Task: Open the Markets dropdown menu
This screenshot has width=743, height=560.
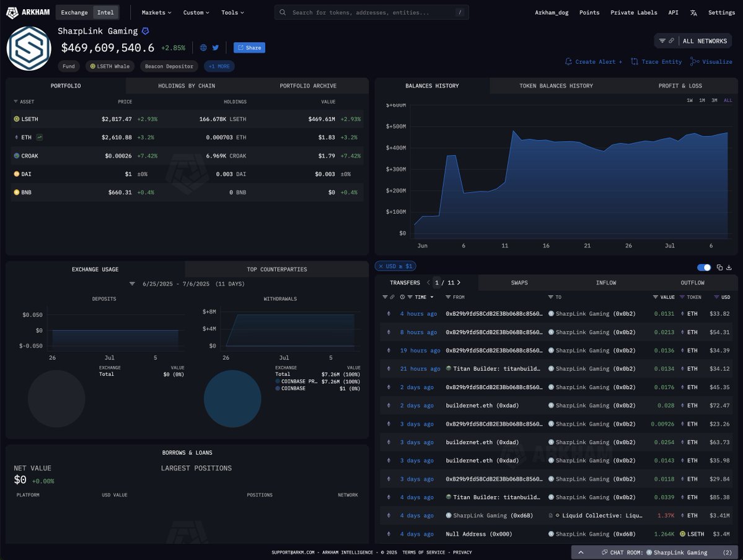Action: coord(156,12)
